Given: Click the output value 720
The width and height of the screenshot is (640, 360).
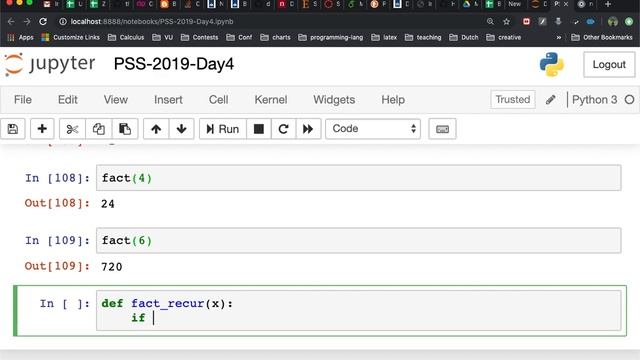Looking at the screenshot, I should [x=111, y=267].
